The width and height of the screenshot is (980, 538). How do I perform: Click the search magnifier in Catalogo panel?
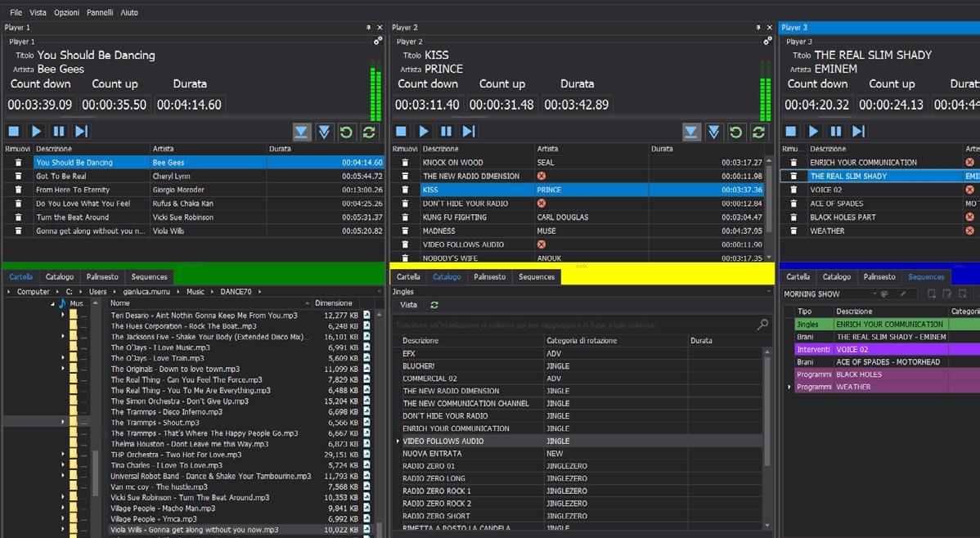click(762, 325)
